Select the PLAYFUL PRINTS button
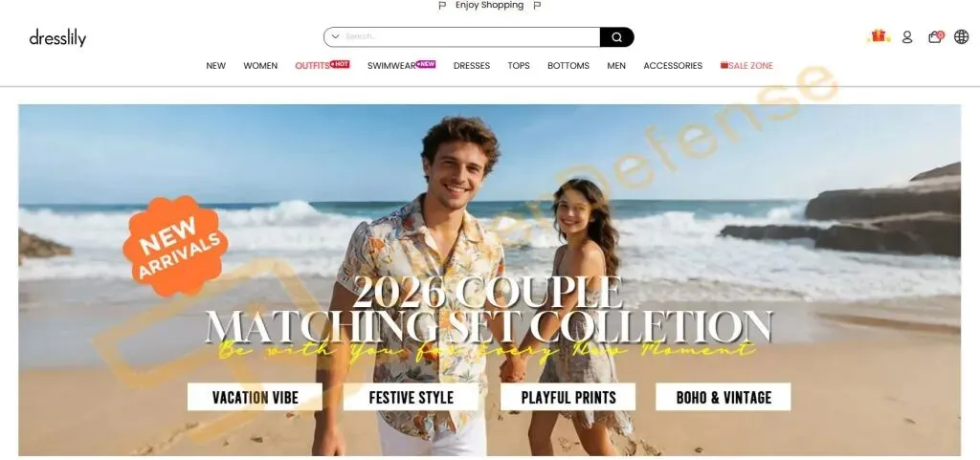 pyautogui.click(x=568, y=397)
